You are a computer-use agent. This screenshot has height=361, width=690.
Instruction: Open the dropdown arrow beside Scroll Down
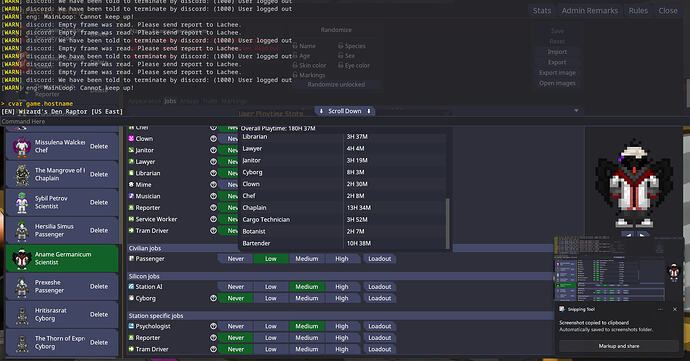pyautogui.click(x=576, y=111)
